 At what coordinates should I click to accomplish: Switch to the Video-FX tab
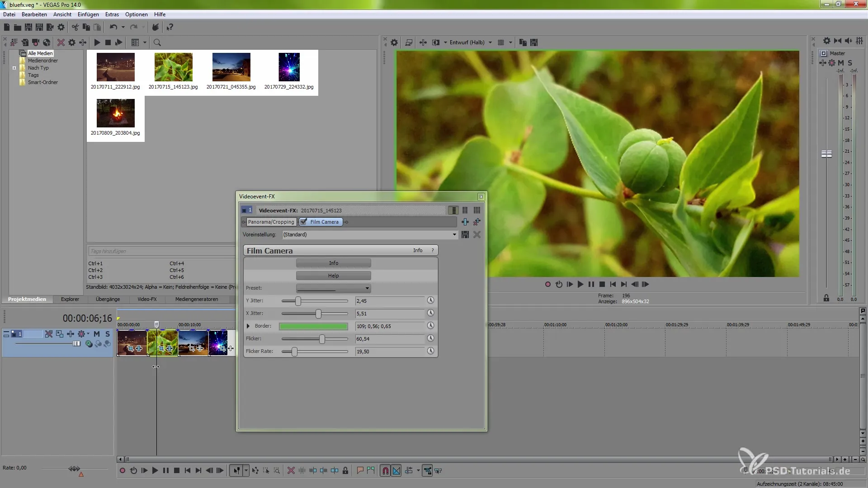[x=147, y=300]
